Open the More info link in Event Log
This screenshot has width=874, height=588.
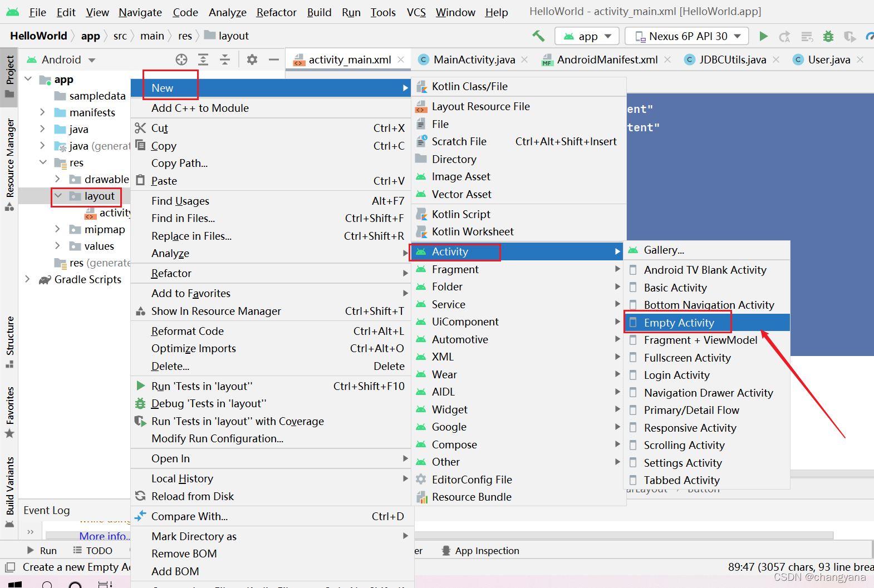104,536
